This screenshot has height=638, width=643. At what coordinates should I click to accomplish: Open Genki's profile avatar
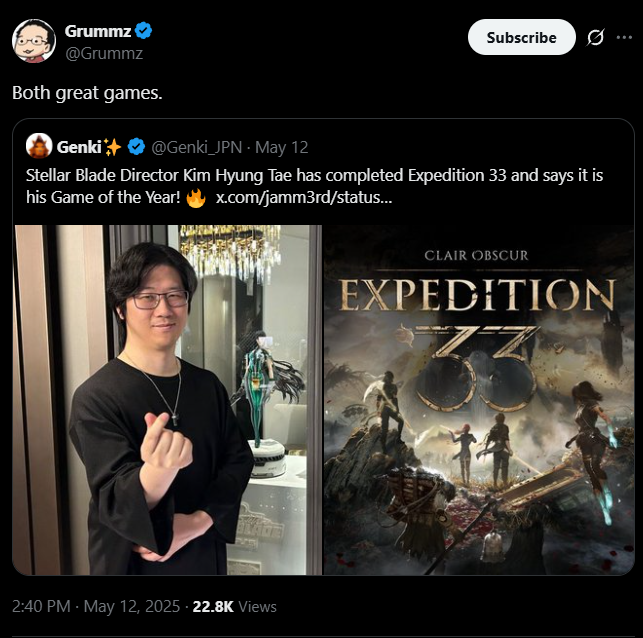pos(39,146)
